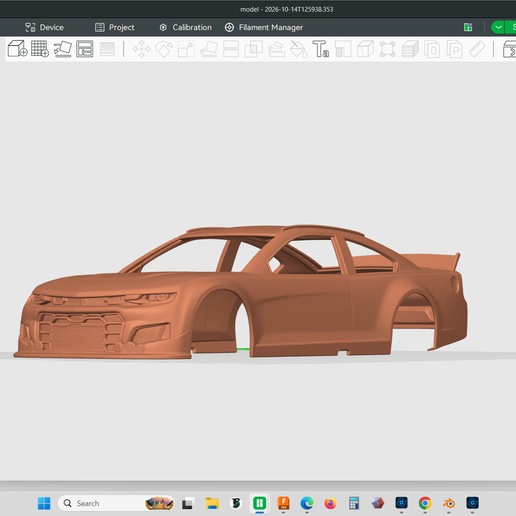Open the green slice dropdown arrow
516x516 pixels.
pyautogui.click(x=498, y=27)
